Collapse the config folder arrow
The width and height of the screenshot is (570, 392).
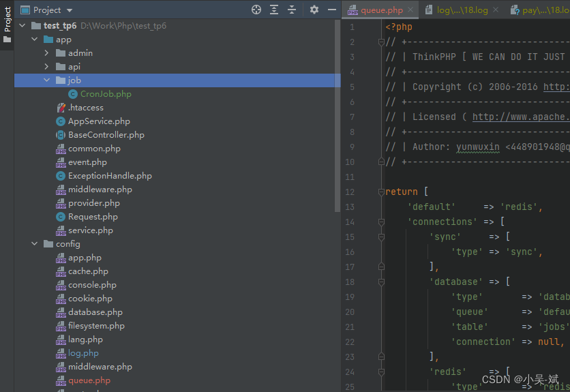coord(35,243)
